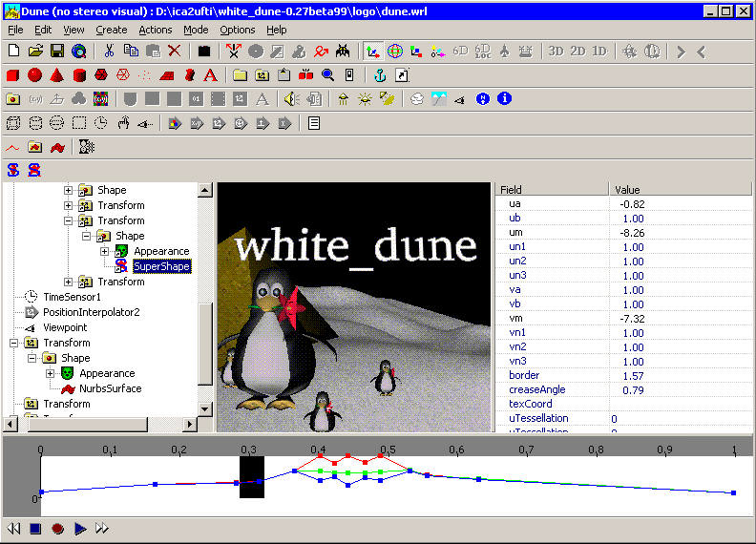Click the blue WorldInfo i icon
756x544 pixels.
coord(504,99)
